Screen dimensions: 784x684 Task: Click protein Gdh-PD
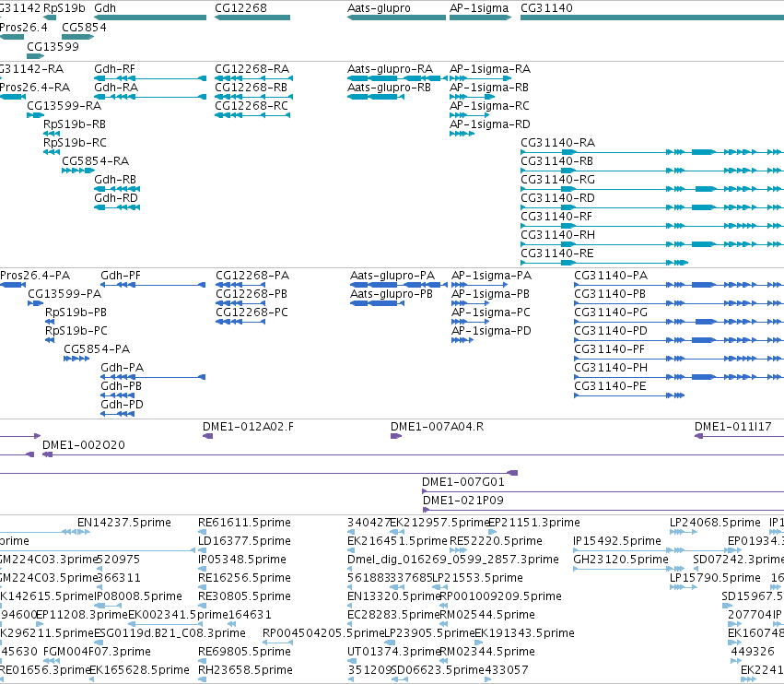[x=122, y=405]
